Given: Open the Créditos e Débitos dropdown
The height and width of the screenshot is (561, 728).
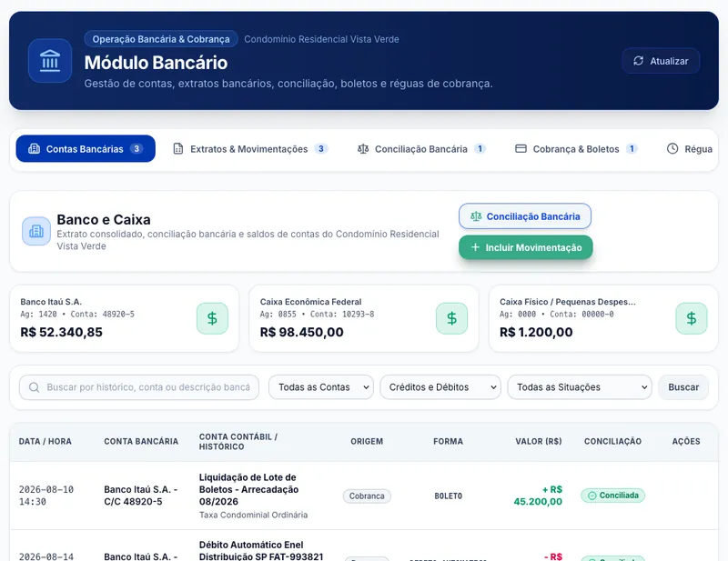Looking at the screenshot, I should 440,387.
